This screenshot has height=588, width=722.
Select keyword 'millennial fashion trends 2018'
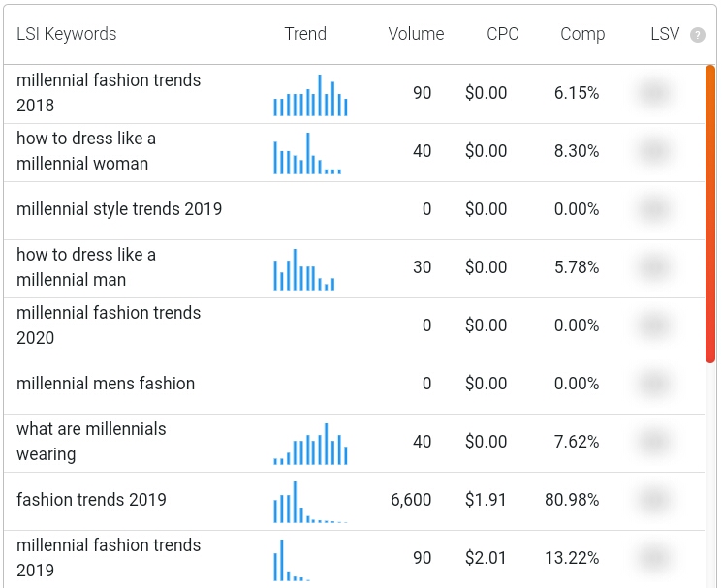(109, 92)
